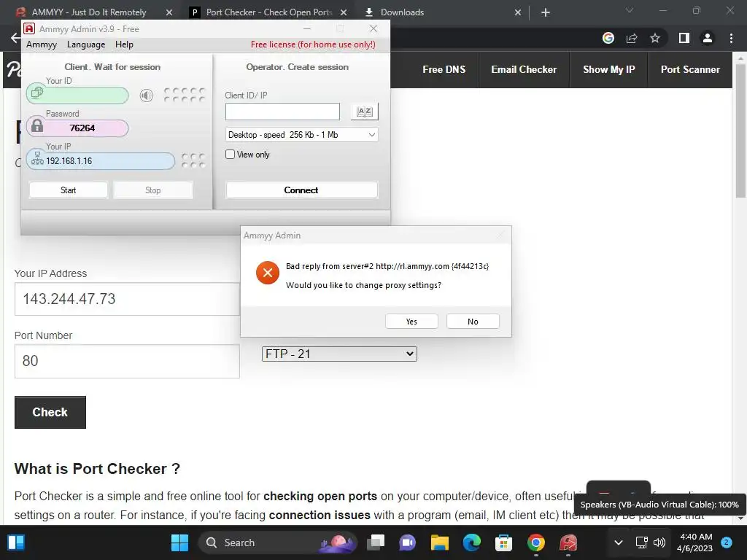This screenshot has width=747, height=560.
Task: Click the network icon in Your IP field
Action: pyautogui.click(x=37, y=158)
